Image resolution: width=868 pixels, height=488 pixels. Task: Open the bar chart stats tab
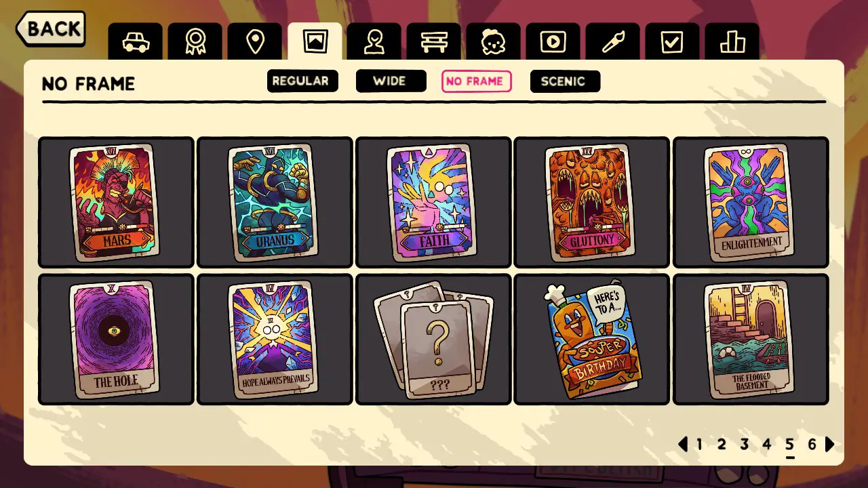point(732,42)
